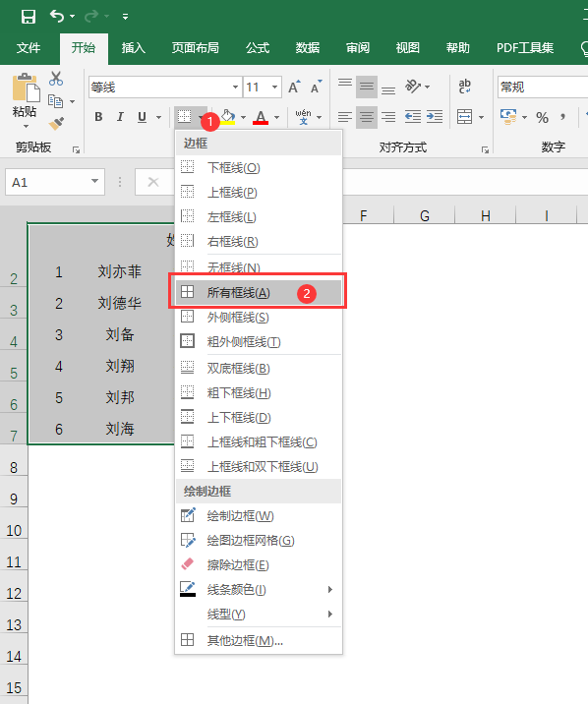This screenshot has width=588, height=704.
Task: Click the Cut scissors icon
Action: 56,79
